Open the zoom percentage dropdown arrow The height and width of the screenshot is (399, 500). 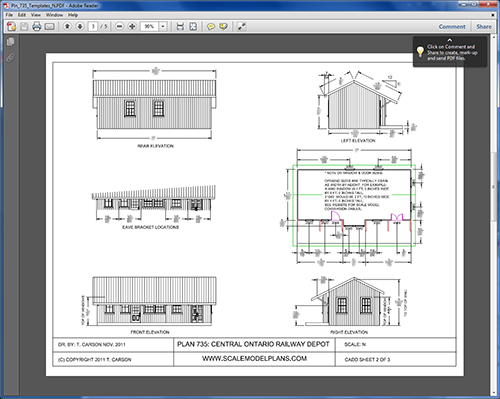click(163, 26)
